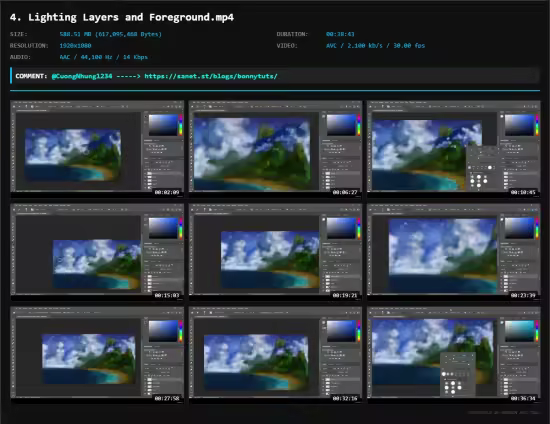Screen dimensions: 550x424
Task: Open the thumbnail stamped 00:23:39
Action: 454,251
